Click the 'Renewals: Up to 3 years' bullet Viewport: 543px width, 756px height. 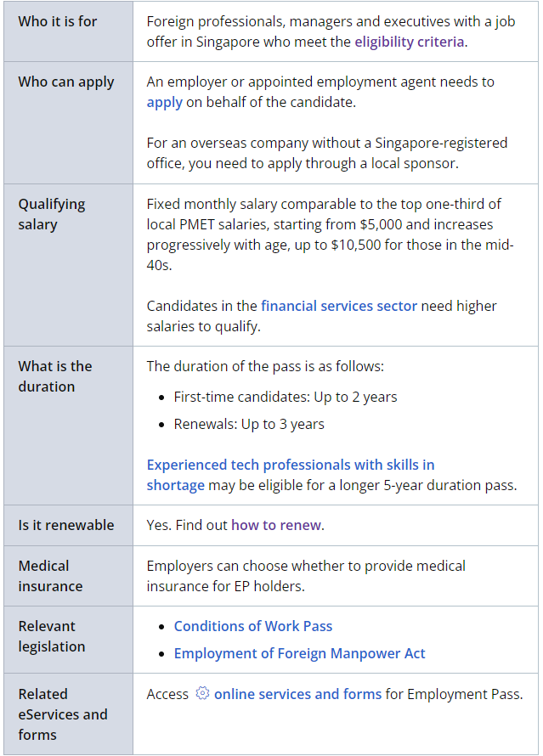pos(249,424)
